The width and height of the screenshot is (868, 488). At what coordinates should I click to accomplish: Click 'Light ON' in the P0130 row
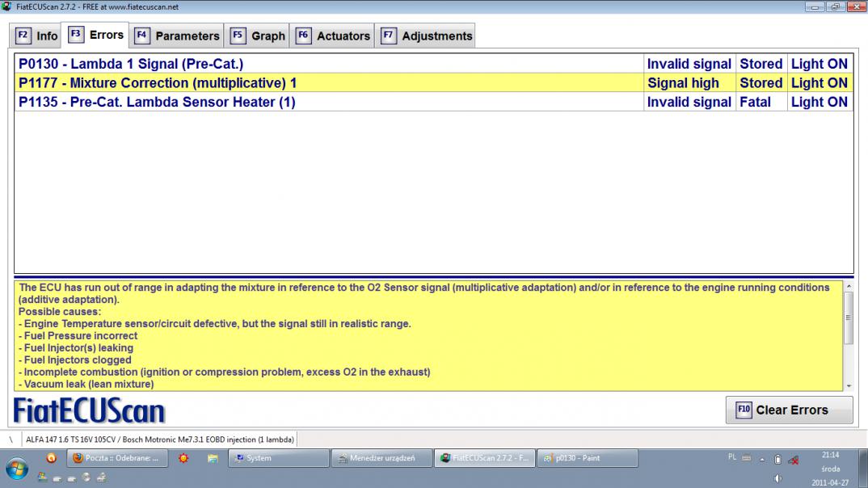(820, 64)
